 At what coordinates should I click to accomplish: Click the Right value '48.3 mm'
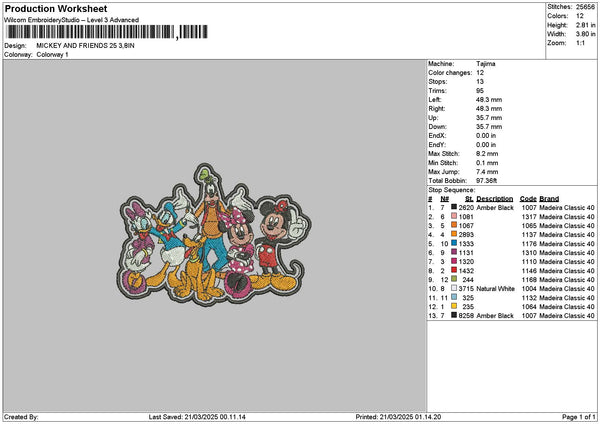coord(489,109)
